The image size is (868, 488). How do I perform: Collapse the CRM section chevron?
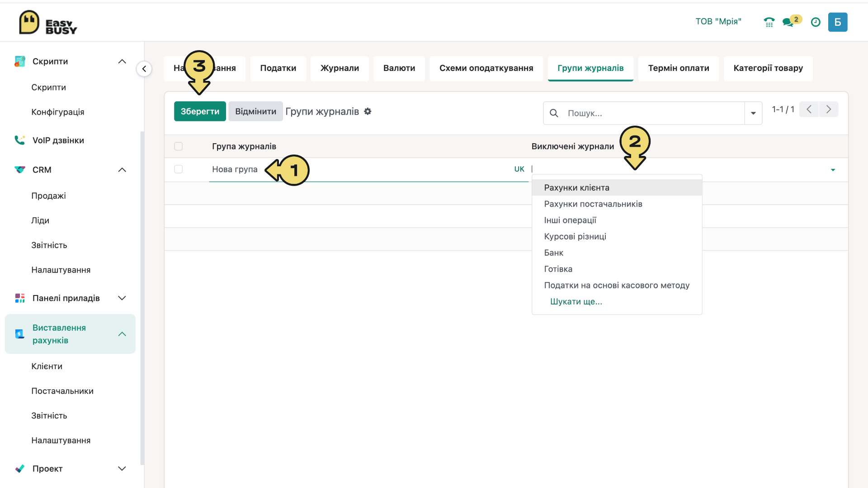pyautogui.click(x=122, y=170)
